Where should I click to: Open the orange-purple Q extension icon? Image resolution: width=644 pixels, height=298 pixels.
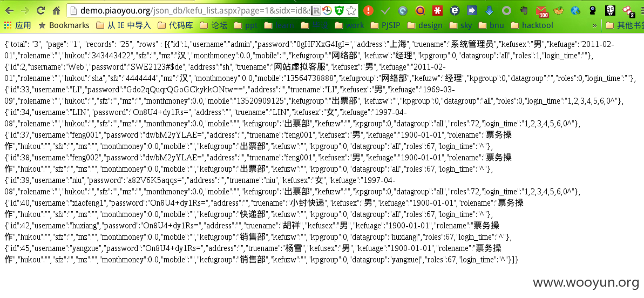pos(420,11)
